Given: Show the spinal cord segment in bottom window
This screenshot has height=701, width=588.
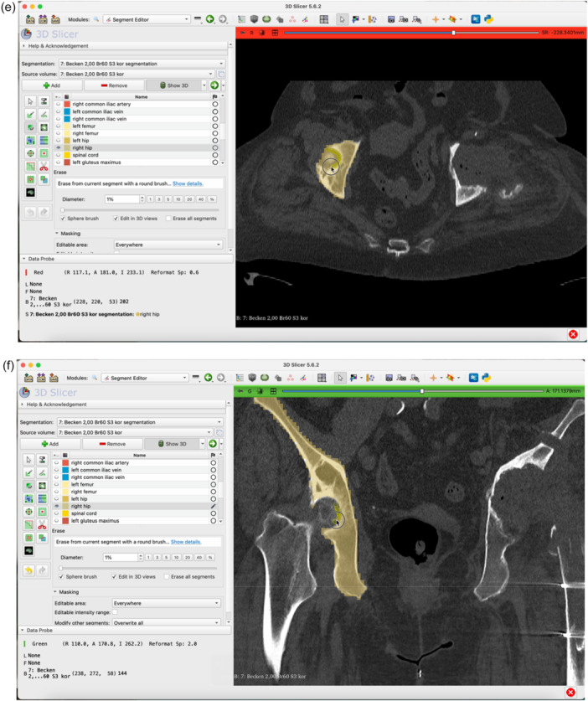Looking at the screenshot, I should tap(57, 513).
